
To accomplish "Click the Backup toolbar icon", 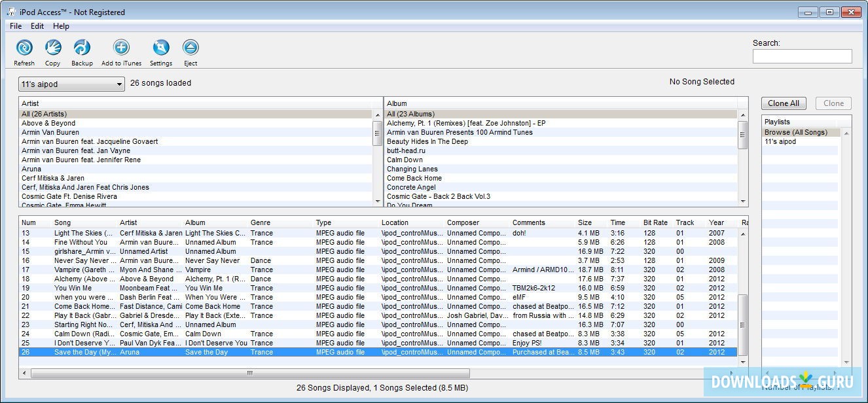I will (82, 48).
